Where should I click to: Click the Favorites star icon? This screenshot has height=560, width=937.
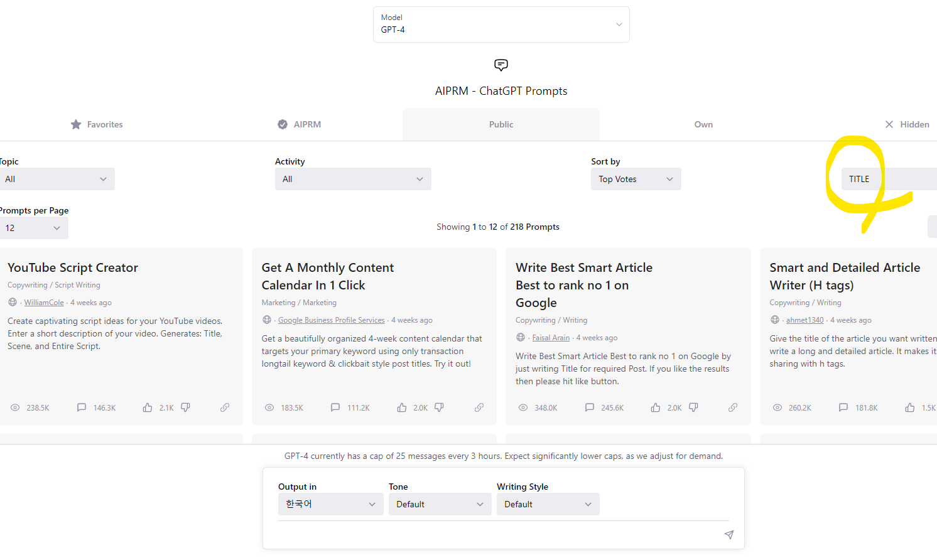tap(76, 124)
